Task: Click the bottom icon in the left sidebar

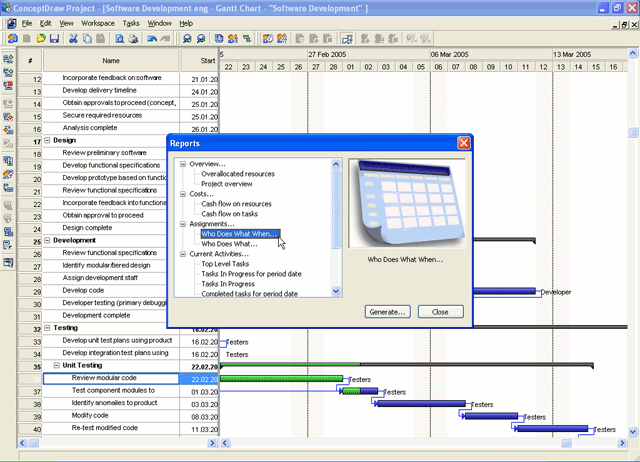Action: (x=8, y=262)
